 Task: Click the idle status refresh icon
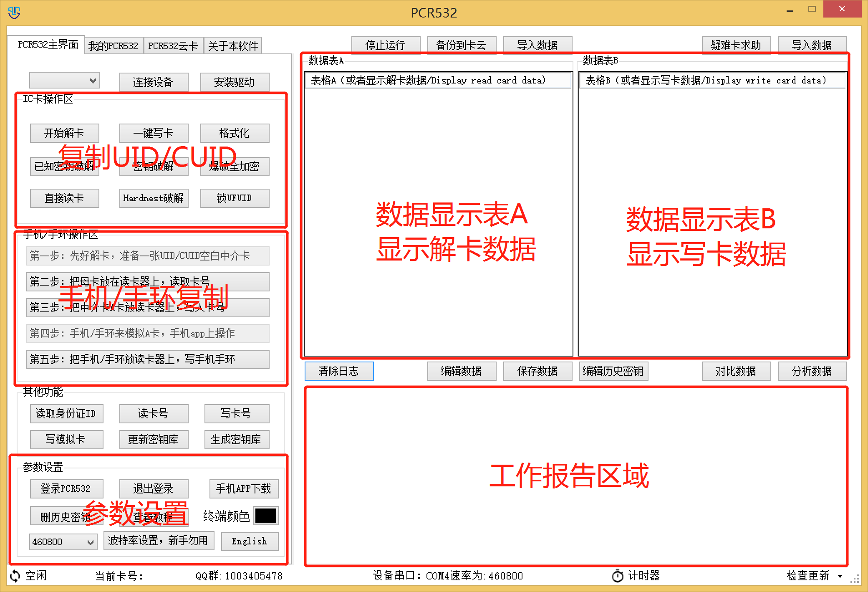coord(15,576)
